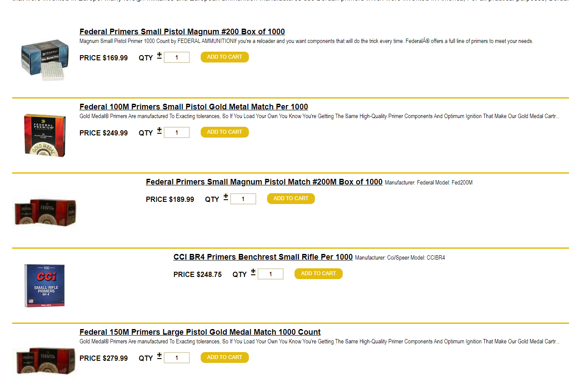
Task: Add Federal #200M Magnum Match primers to cart
Action: coord(291,198)
